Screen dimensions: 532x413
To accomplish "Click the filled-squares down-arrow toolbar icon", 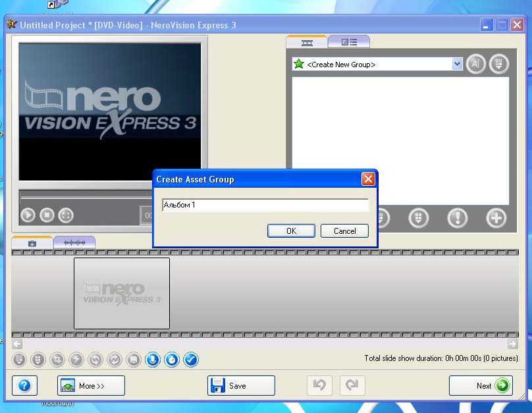I will pos(38,360).
